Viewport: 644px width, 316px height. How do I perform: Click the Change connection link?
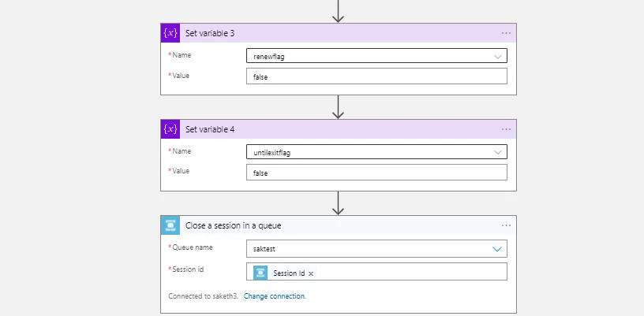(275, 296)
